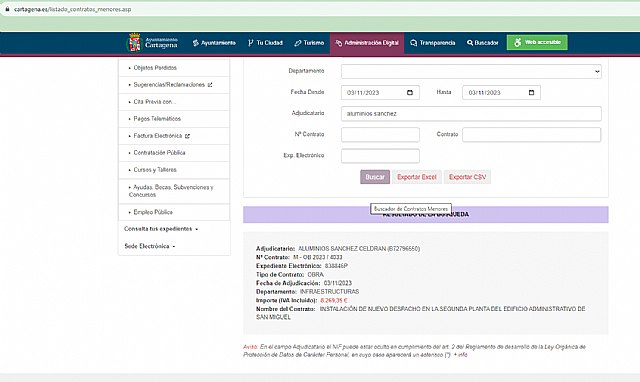The width and height of the screenshot is (640, 382).
Task: Open Factura Electrónica sidebar link
Action: pos(158,136)
